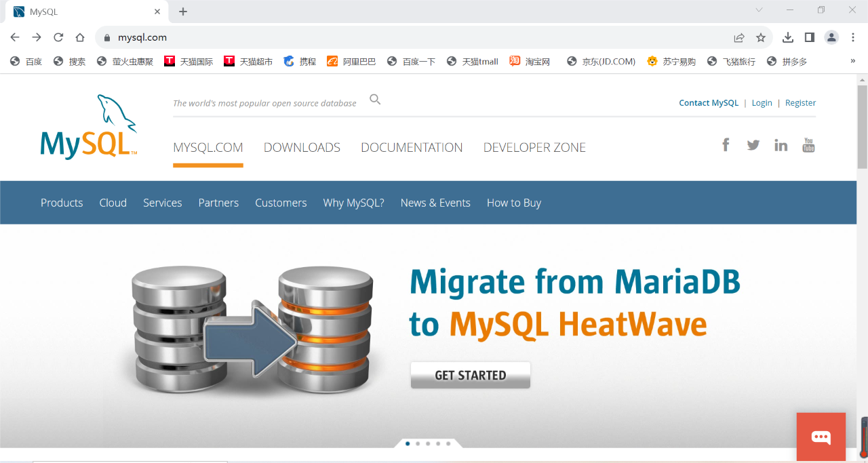Show the first carousel slide dot
The width and height of the screenshot is (868, 463).
[408, 443]
